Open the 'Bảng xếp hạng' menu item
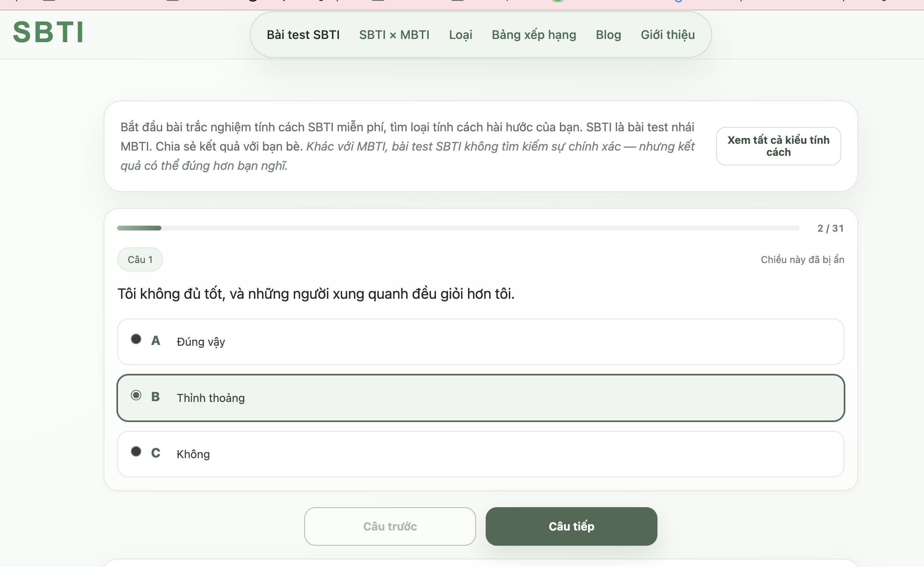This screenshot has width=924, height=567. pyautogui.click(x=534, y=35)
